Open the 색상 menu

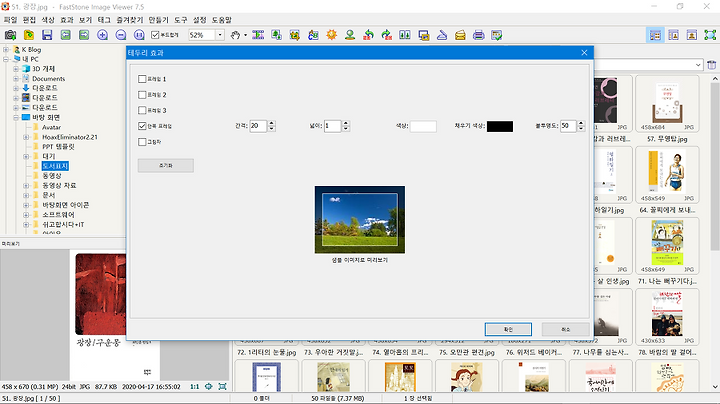click(48, 20)
